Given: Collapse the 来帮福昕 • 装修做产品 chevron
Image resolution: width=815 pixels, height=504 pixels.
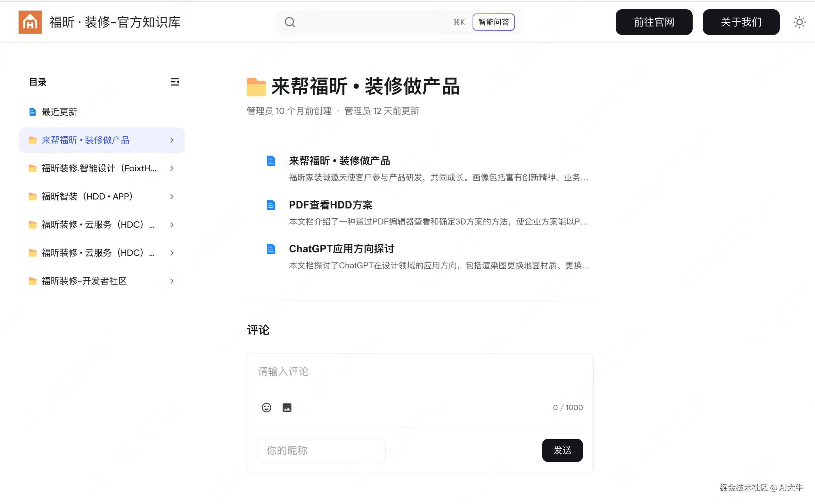Looking at the screenshot, I should pyautogui.click(x=172, y=140).
